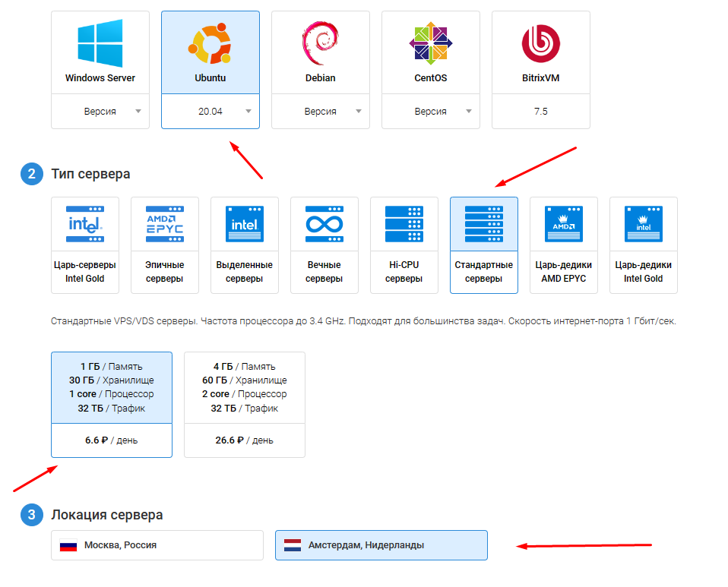The width and height of the screenshot is (728, 587).
Task: Open the CentOS version dropdown
Action: point(431,112)
